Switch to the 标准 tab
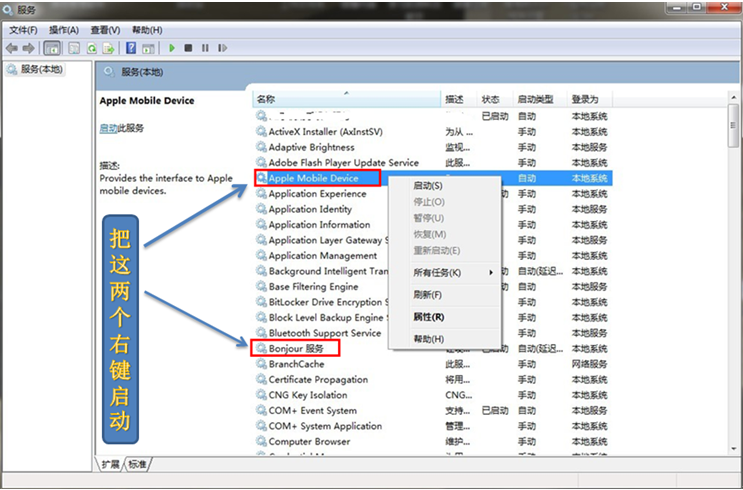Screen dimensions: 743x490 click(x=137, y=464)
